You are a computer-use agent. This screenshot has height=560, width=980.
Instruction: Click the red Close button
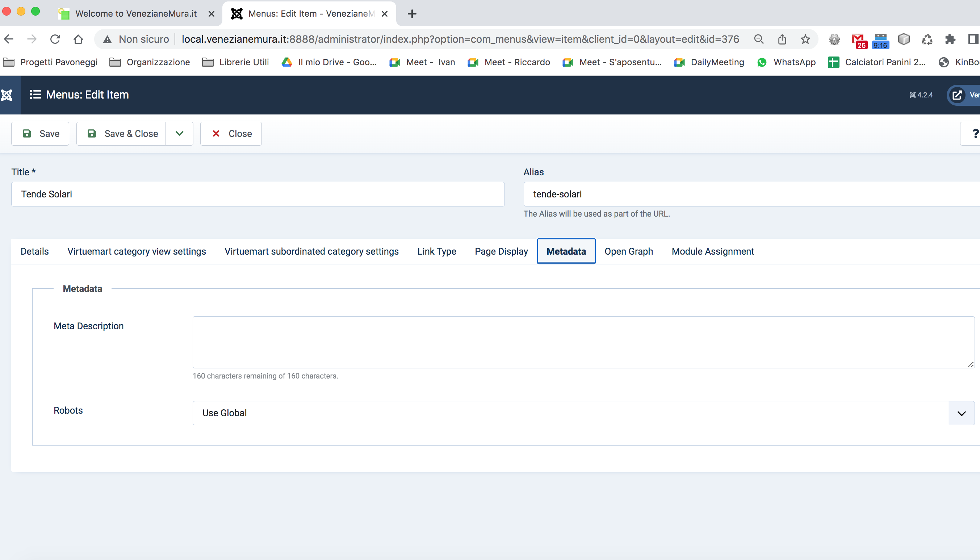coord(231,133)
